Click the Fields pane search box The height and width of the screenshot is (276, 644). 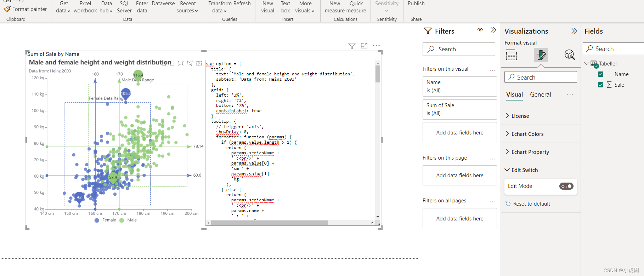(x=613, y=48)
